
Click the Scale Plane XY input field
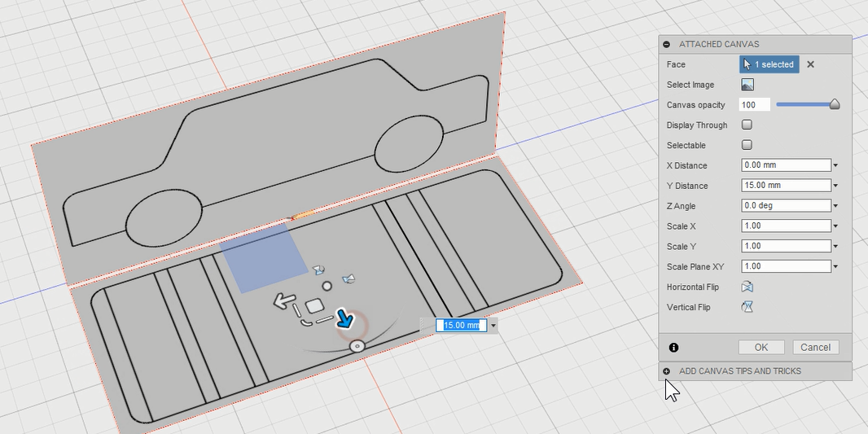click(786, 266)
